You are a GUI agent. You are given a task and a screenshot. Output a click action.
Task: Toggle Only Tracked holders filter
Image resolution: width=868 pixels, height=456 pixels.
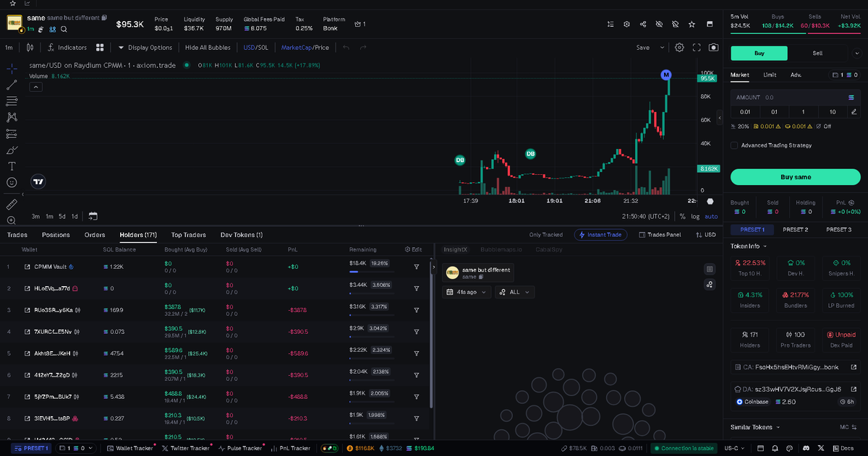click(545, 235)
